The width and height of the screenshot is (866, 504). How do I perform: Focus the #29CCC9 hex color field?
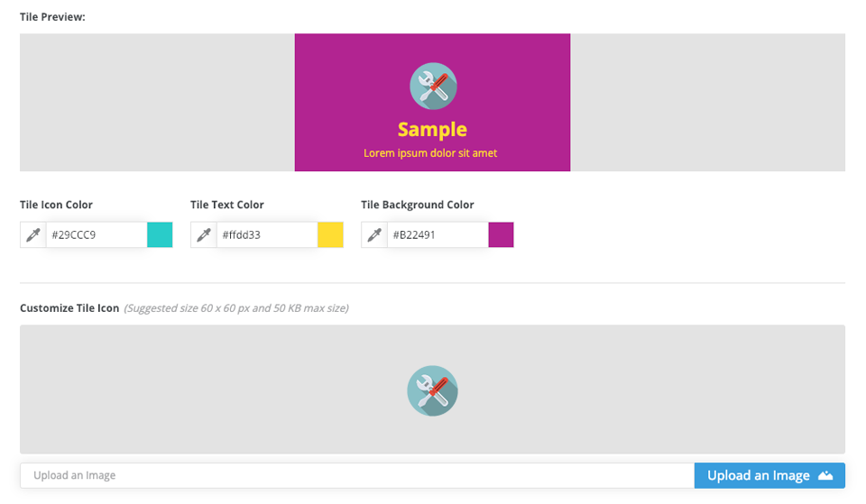pyautogui.click(x=96, y=235)
